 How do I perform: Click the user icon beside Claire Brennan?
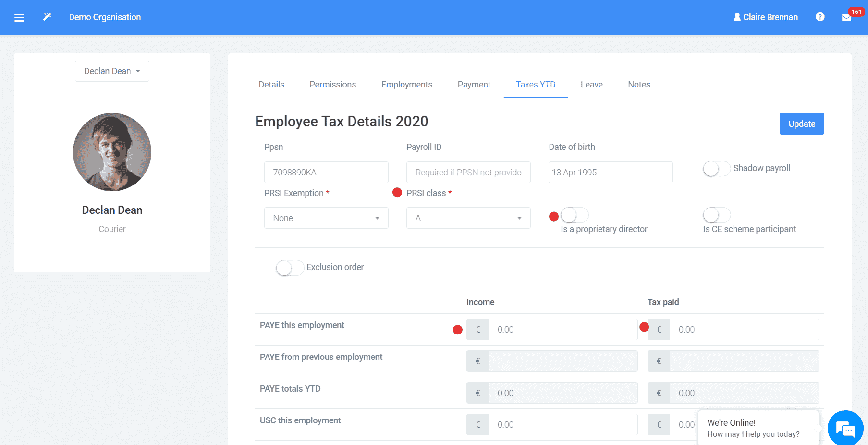(x=736, y=17)
